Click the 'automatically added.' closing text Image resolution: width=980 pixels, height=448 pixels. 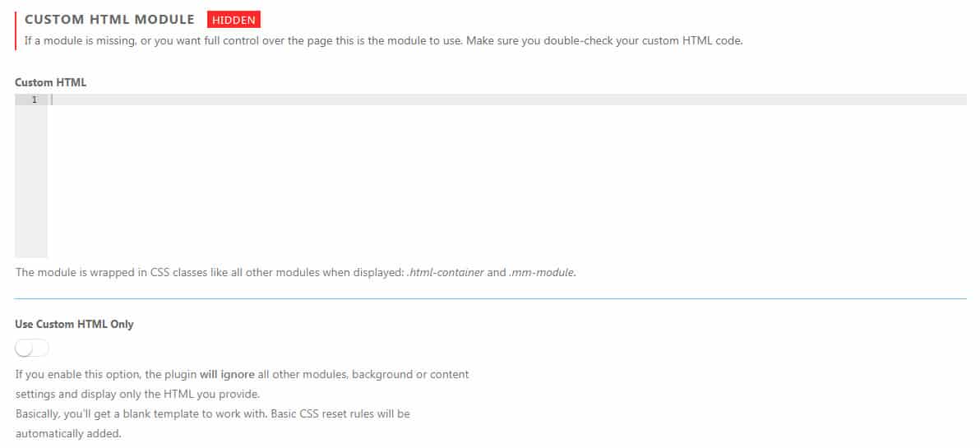68,433
